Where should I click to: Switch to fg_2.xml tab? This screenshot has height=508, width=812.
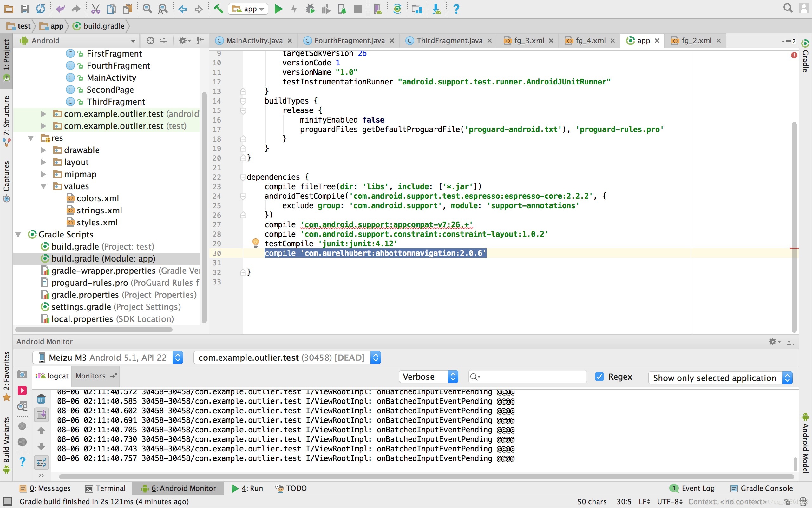tap(696, 41)
